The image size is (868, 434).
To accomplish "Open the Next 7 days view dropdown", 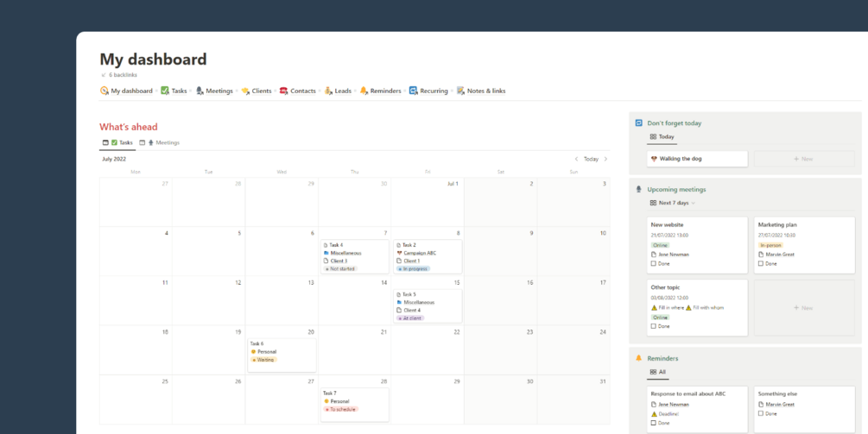I will click(673, 203).
